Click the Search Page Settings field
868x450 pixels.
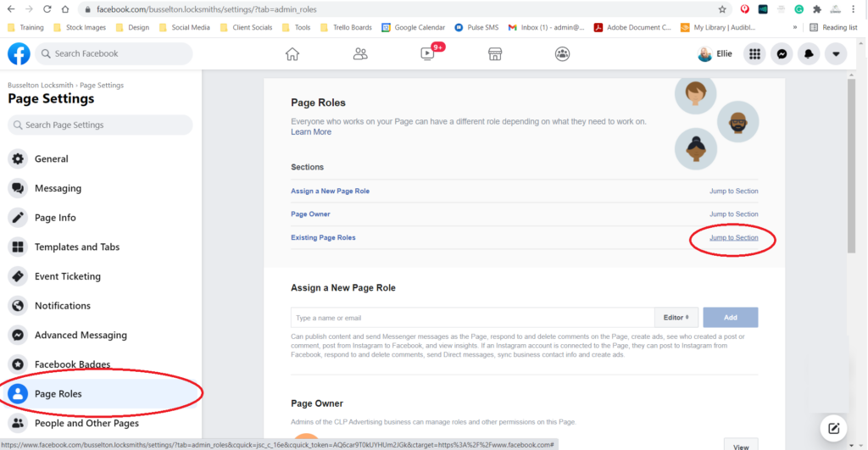point(100,125)
